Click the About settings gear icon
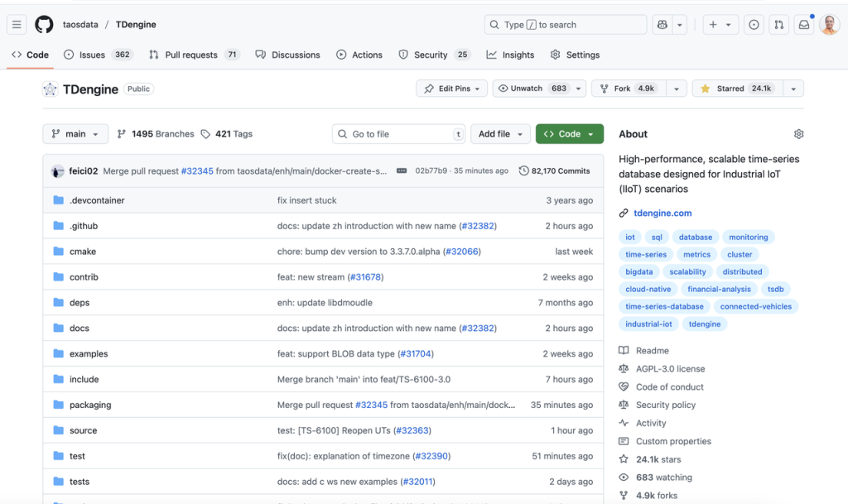This screenshot has height=504, width=848. tap(798, 134)
